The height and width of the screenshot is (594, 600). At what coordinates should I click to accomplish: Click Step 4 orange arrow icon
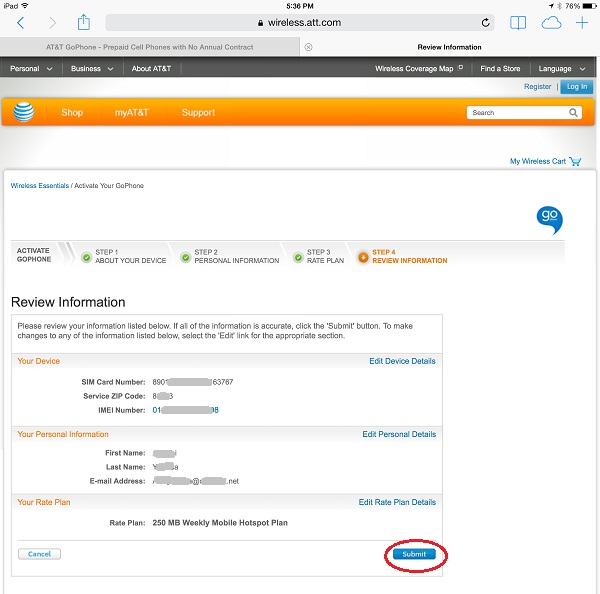(x=363, y=257)
